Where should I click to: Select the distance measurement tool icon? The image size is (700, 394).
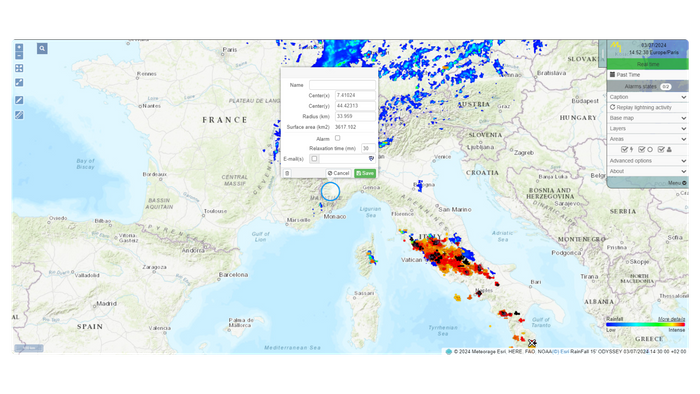click(x=19, y=83)
